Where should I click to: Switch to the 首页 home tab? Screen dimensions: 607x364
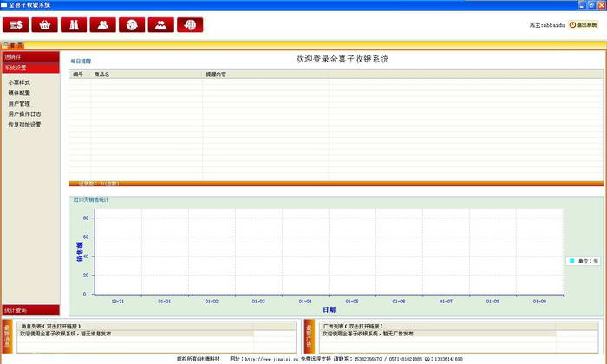point(13,46)
